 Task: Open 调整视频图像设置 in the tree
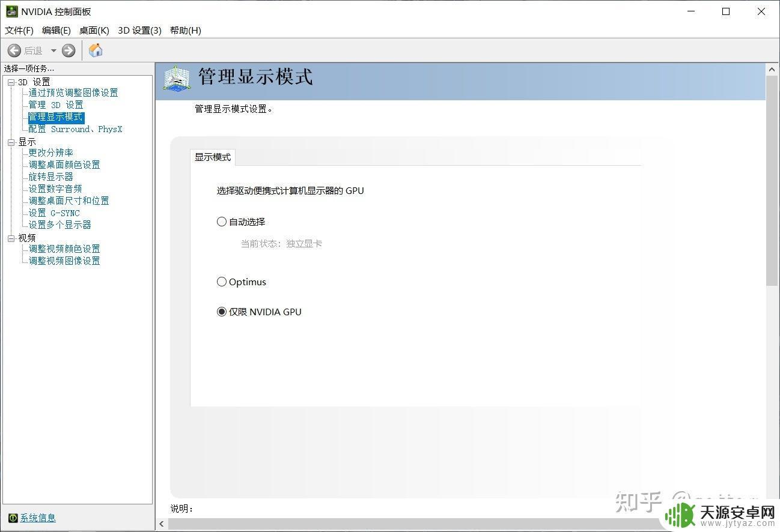pos(64,261)
